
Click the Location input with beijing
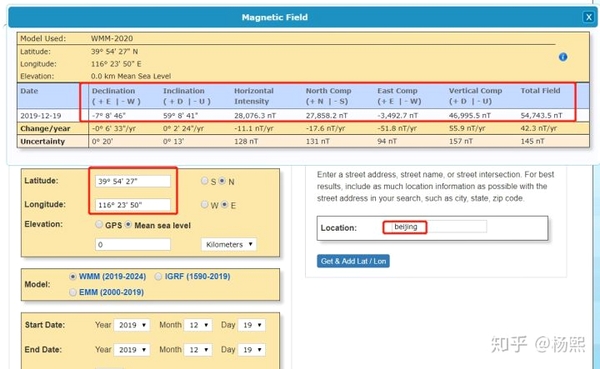435,227
